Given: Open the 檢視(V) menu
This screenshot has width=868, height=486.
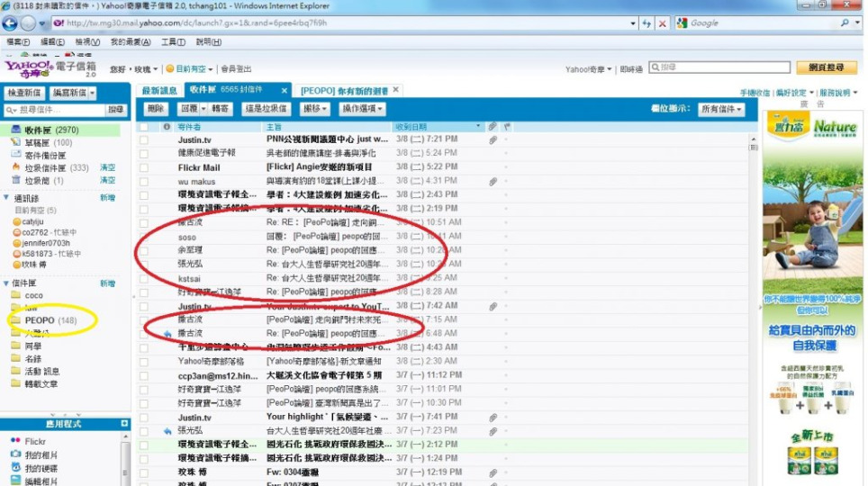Looking at the screenshot, I should click(87, 42).
